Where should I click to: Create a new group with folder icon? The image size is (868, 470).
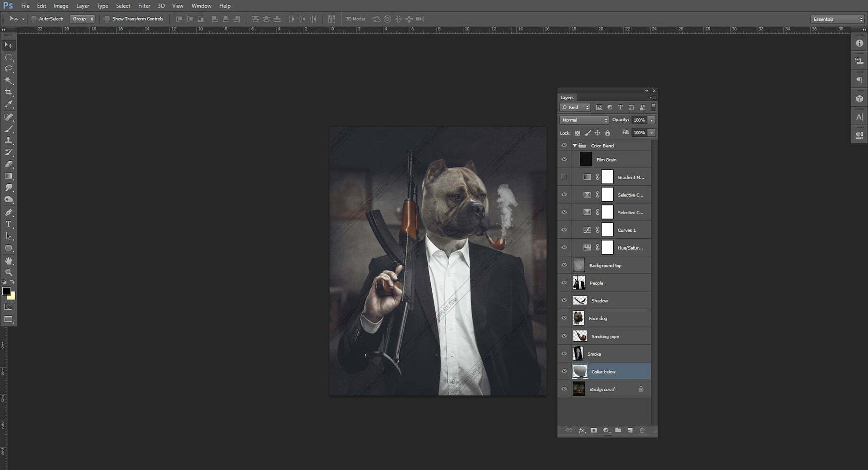pos(618,430)
